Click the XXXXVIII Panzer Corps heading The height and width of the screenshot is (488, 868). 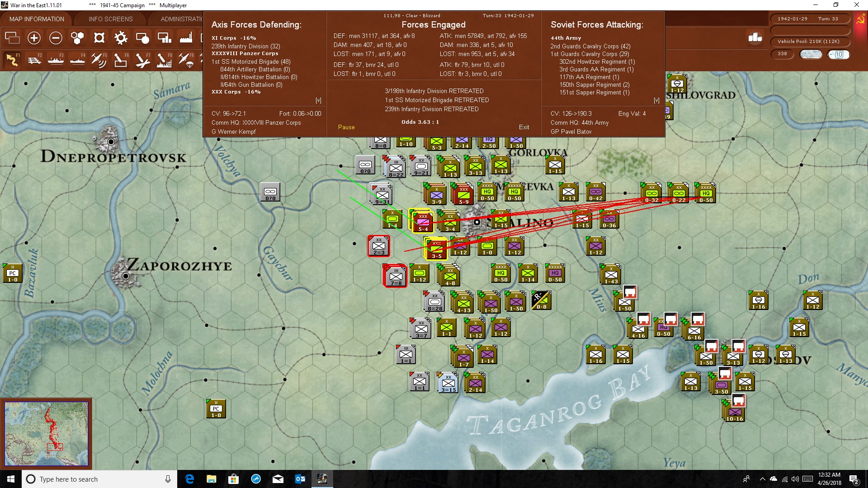click(x=245, y=53)
